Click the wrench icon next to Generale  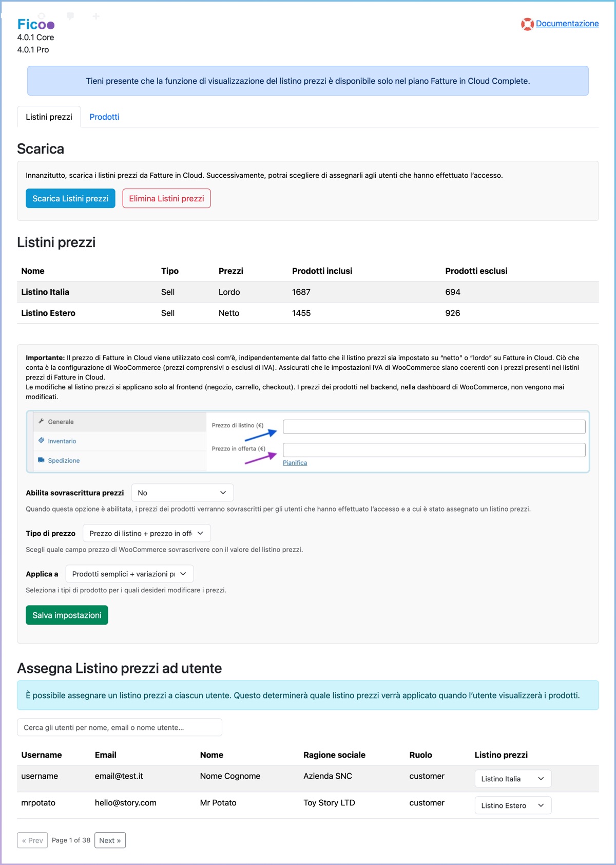click(41, 421)
